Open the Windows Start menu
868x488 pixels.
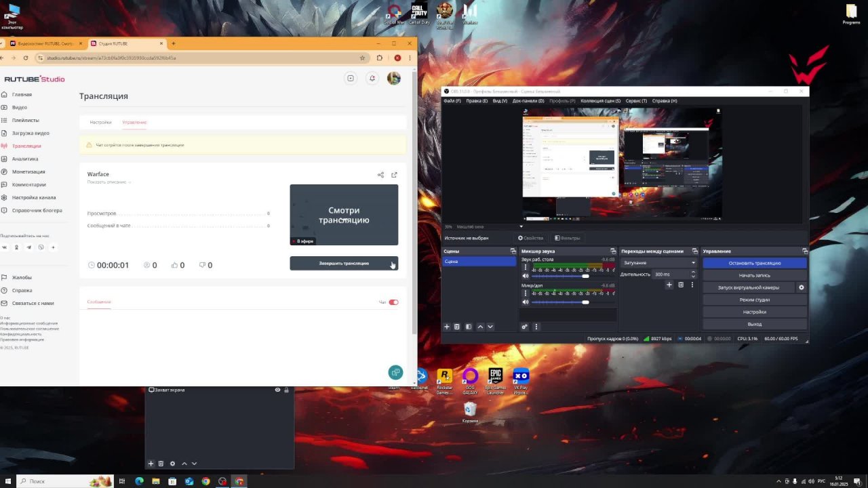coord(8,481)
